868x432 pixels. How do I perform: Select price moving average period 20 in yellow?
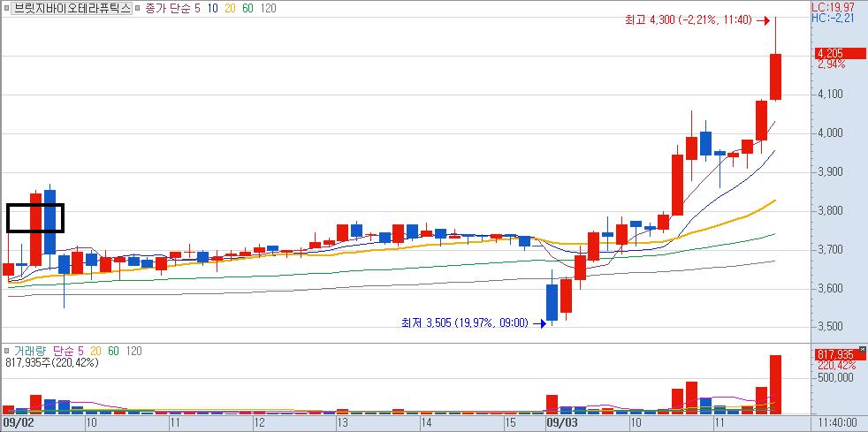coord(231,8)
